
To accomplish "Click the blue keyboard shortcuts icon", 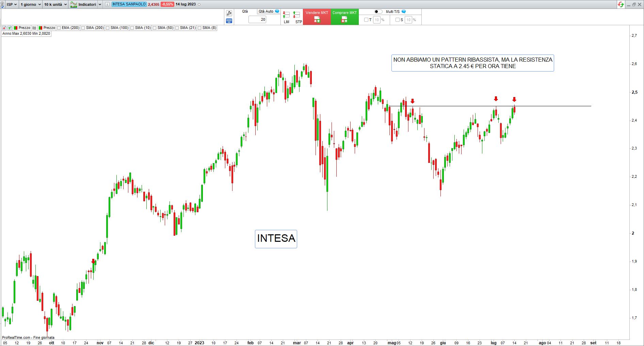I will point(229,21).
